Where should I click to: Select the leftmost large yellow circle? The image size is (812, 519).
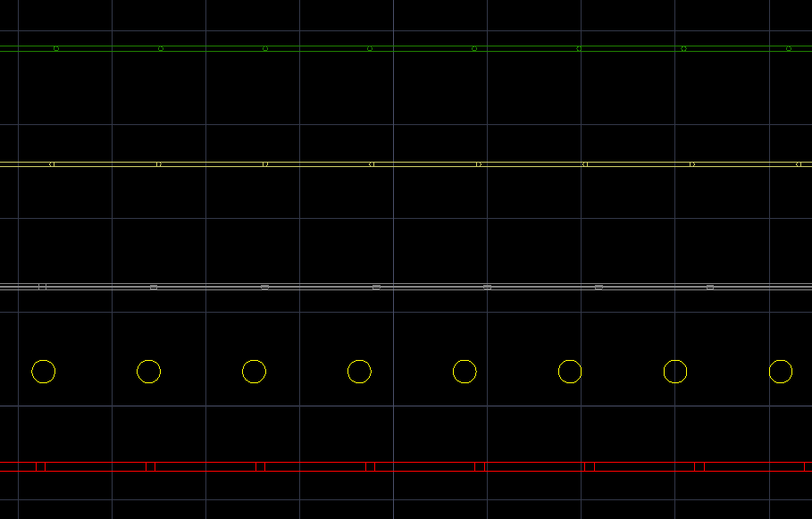[x=43, y=372]
